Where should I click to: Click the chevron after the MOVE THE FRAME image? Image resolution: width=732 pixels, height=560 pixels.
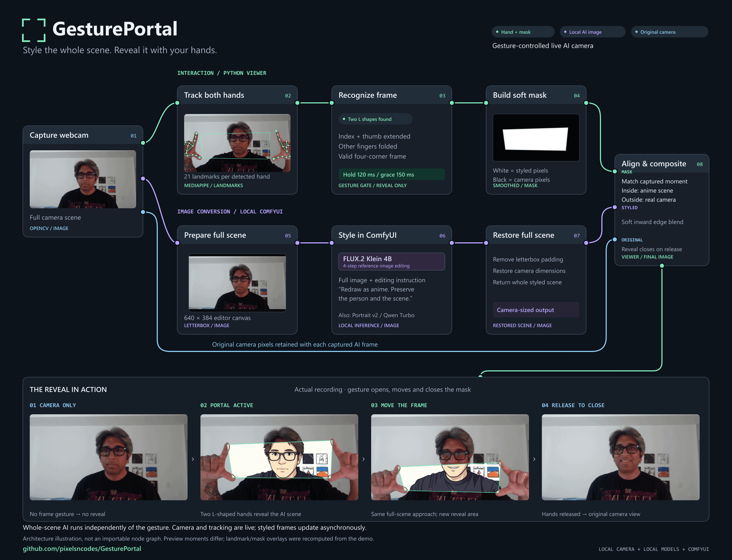pyautogui.click(x=534, y=459)
